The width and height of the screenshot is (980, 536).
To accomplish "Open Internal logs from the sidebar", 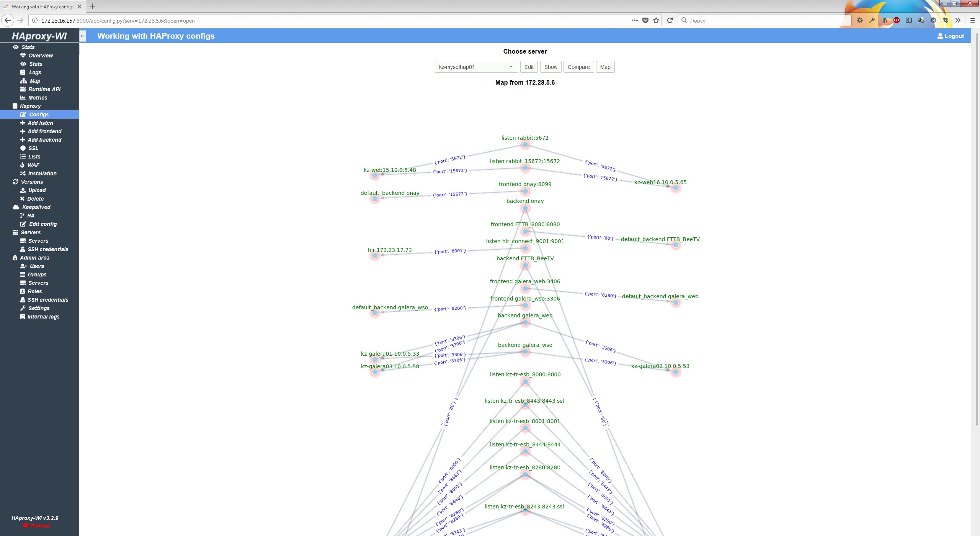I will point(43,317).
